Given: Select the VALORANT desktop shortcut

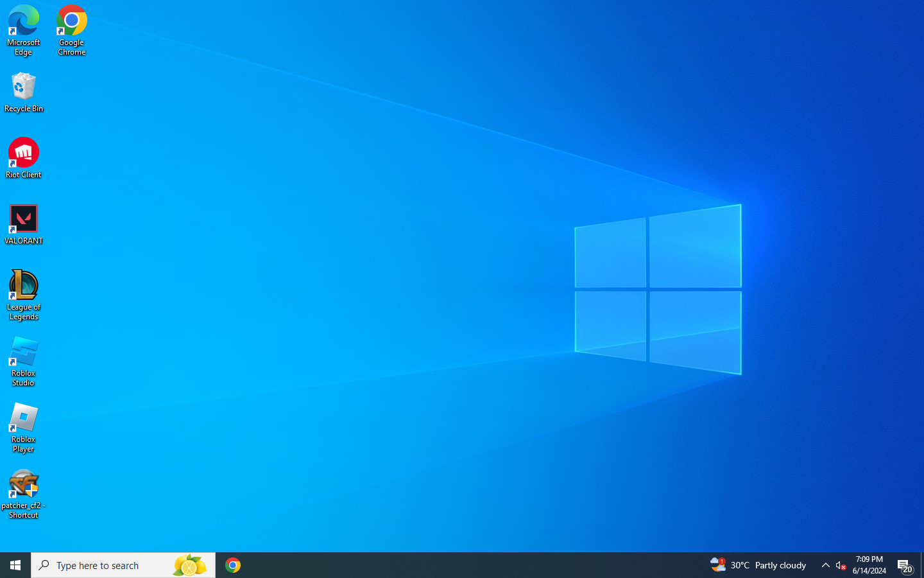Looking at the screenshot, I should [24, 224].
